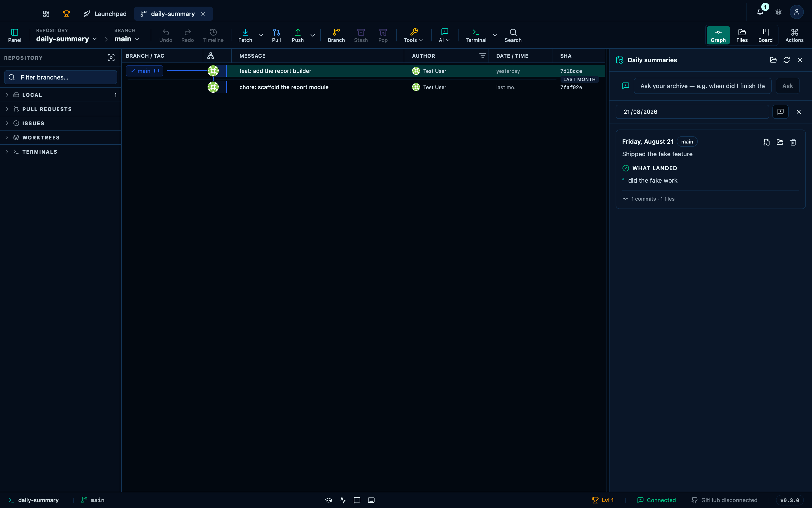Open the repository daily-summary dropdown
The image size is (812, 508).
click(x=66, y=39)
